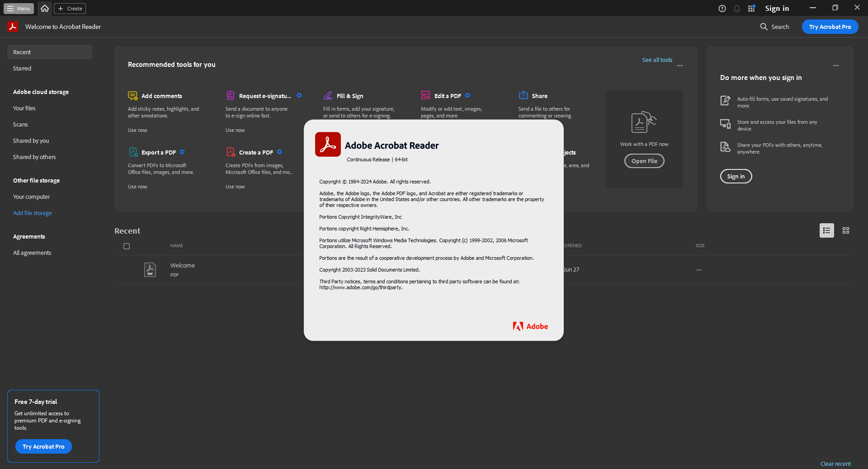The width and height of the screenshot is (868, 469).
Task: Select the Add comments tool icon
Action: click(x=132, y=95)
